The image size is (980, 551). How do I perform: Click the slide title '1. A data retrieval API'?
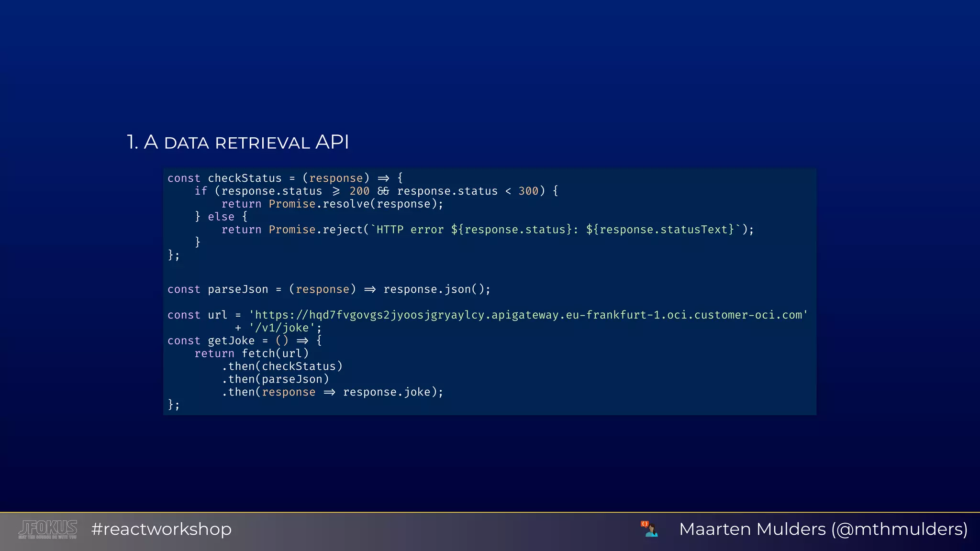238,142
